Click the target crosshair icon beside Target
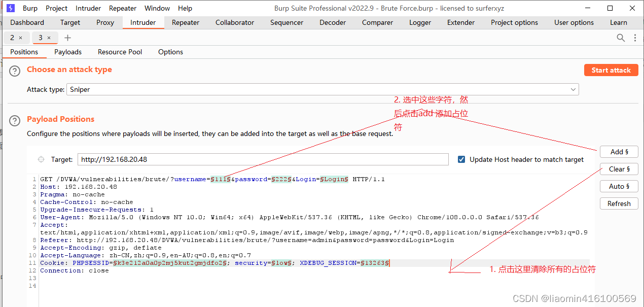The height and width of the screenshot is (307, 644). 41,159
